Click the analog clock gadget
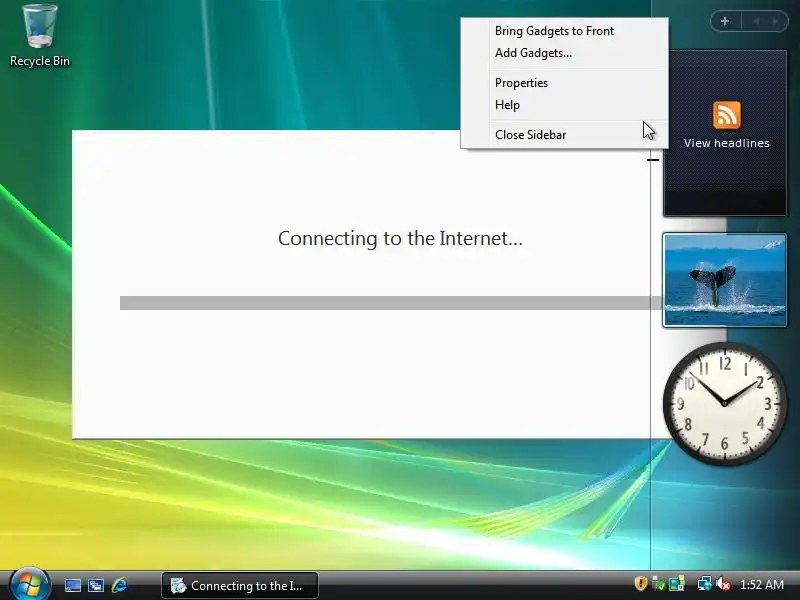The width and height of the screenshot is (800, 600). [724, 403]
